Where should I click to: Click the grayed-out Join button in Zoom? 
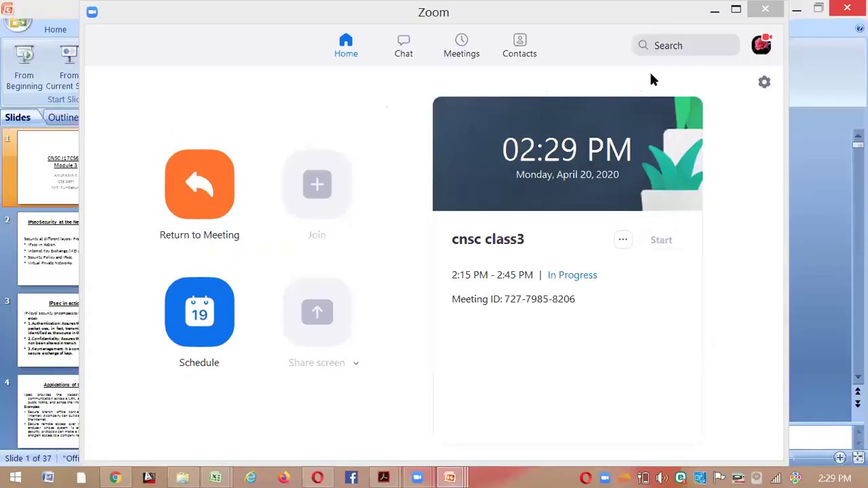317,184
